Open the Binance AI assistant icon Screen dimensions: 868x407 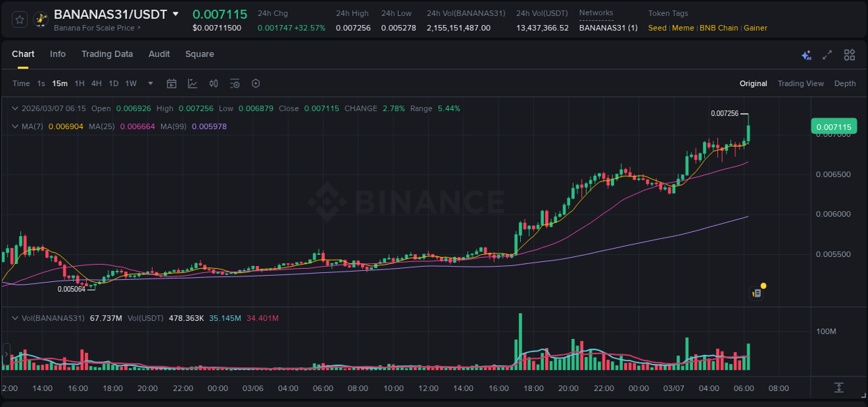tap(806, 54)
